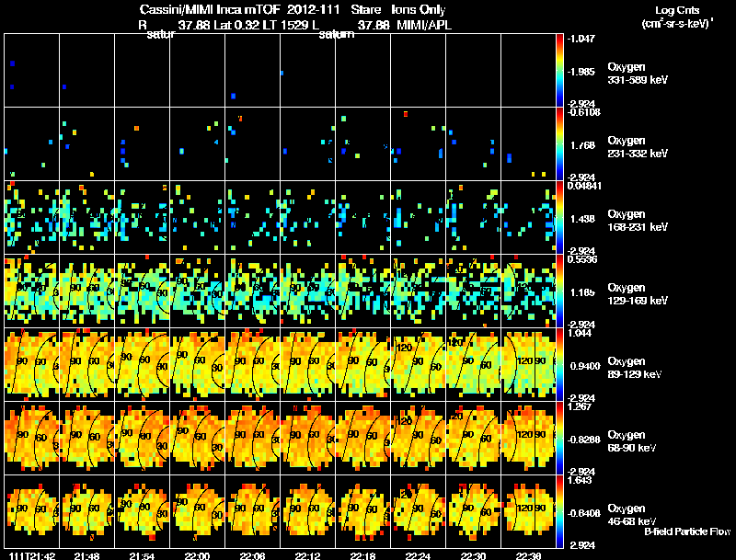Select the Oxygen 68-90 keV image at 22:18

tap(362, 438)
